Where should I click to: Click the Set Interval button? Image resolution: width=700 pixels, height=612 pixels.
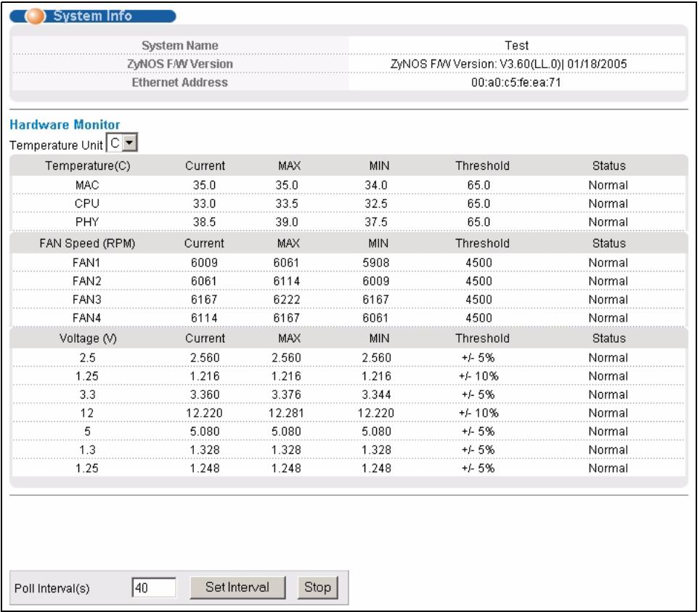[237, 587]
